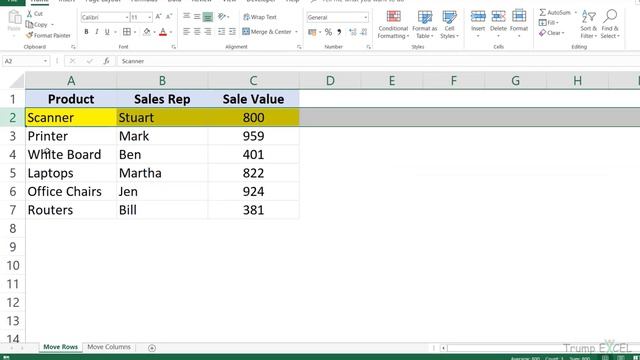Open Conditional Formatting menu
640x360 pixels.
[393, 24]
